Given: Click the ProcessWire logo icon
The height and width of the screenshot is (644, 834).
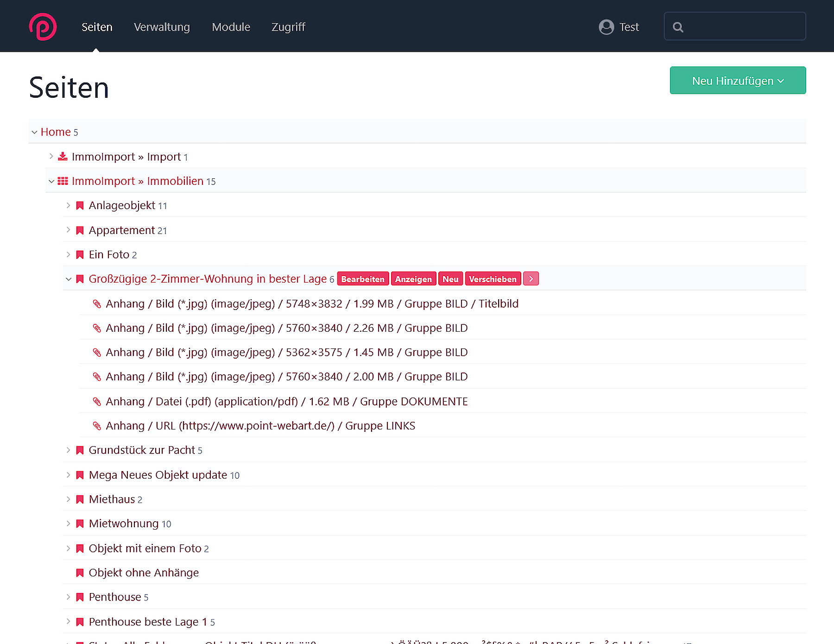Looking at the screenshot, I should [43, 27].
